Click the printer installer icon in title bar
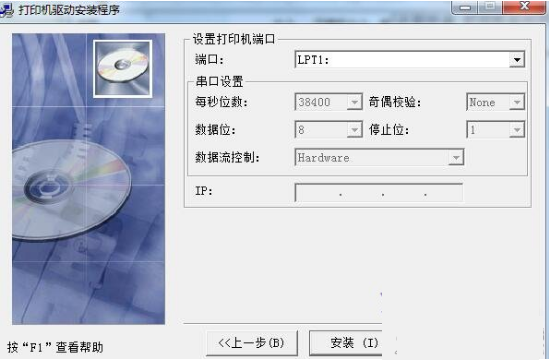 click(x=7, y=10)
